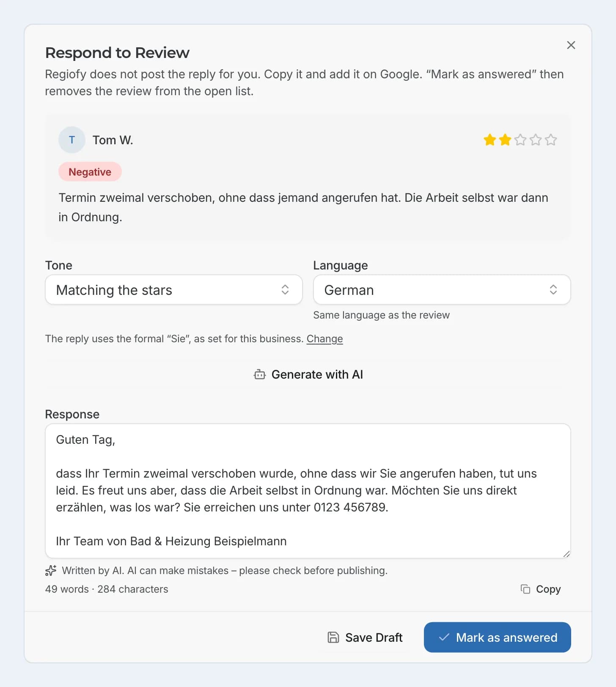616x687 pixels.
Task: Click the Negative sentiment badge
Action: [90, 172]
